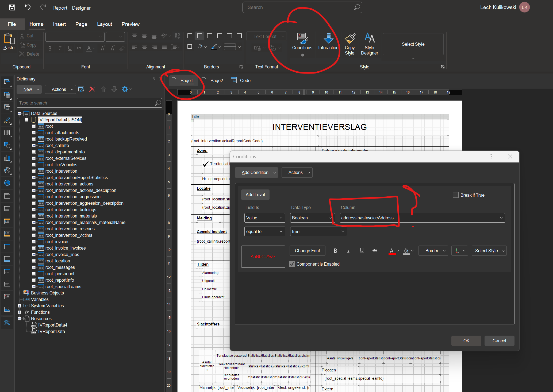
Task: Select the gauge component in left toolbox
Action: click(7, 170)
